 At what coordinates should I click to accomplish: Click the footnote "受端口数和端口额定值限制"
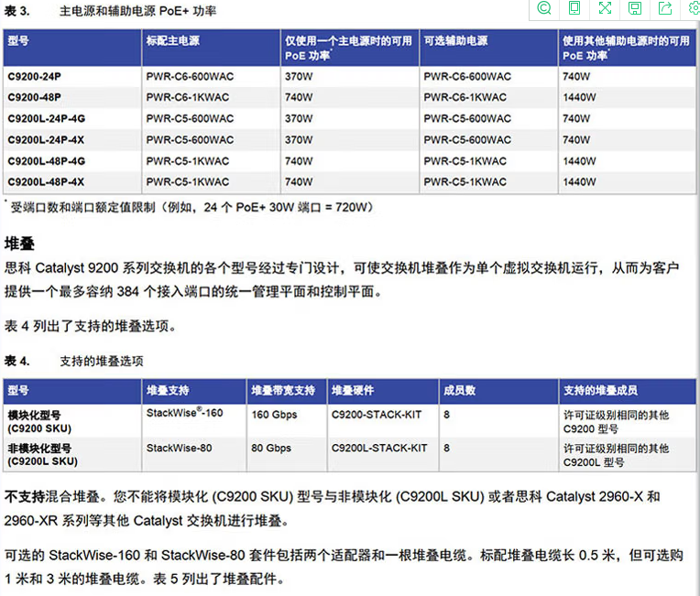tap(83, 207)
